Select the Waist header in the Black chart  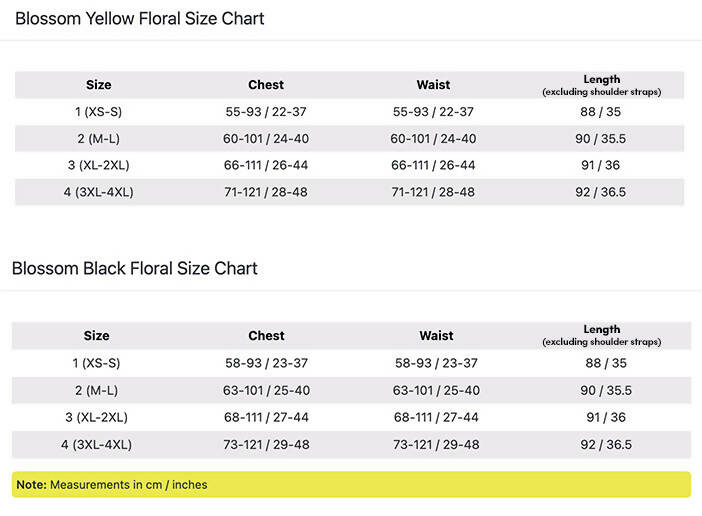(436, 336)
